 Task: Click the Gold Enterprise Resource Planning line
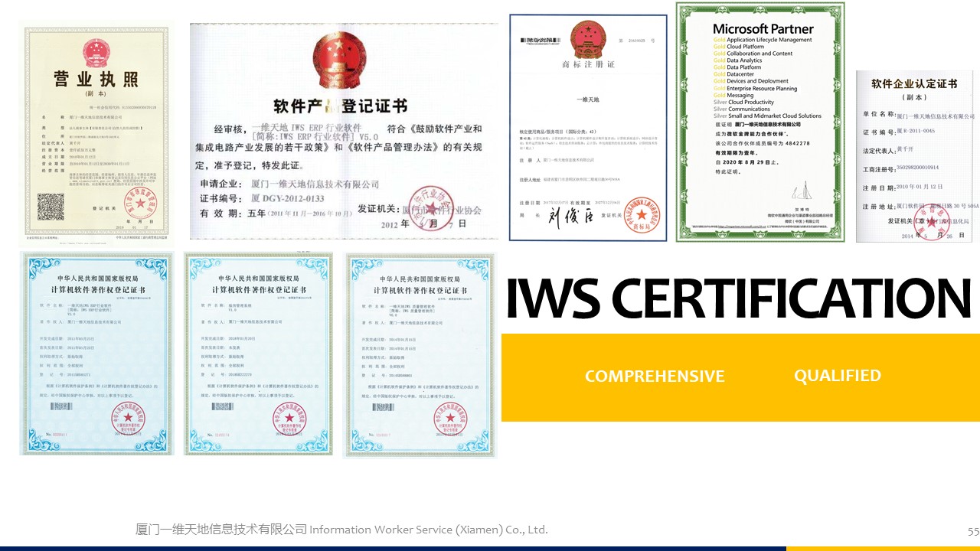pos(755,89)
